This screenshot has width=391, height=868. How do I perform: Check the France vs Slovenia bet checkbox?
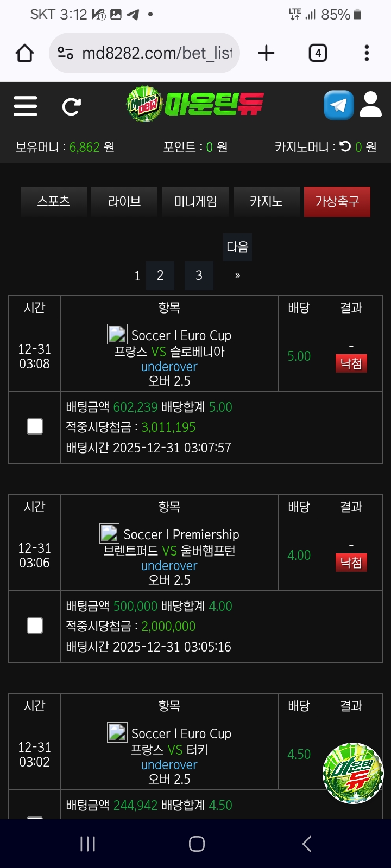[35, 427]
